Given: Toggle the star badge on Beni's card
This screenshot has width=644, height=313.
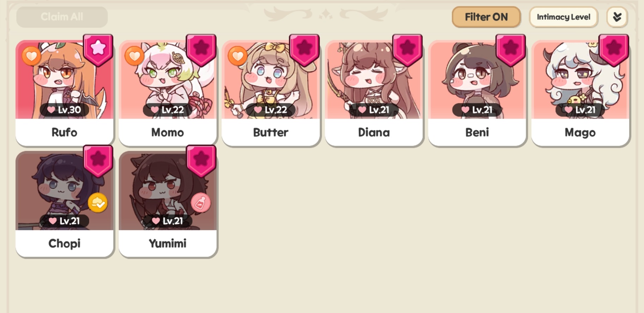Looking at the screenshot, I should pos(510,49).
